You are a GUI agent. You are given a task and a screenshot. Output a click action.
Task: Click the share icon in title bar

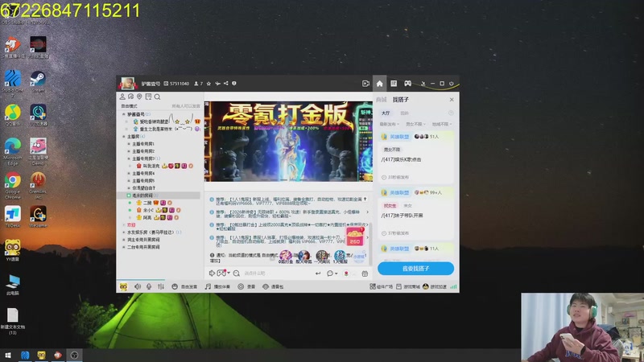coord(225,84)
